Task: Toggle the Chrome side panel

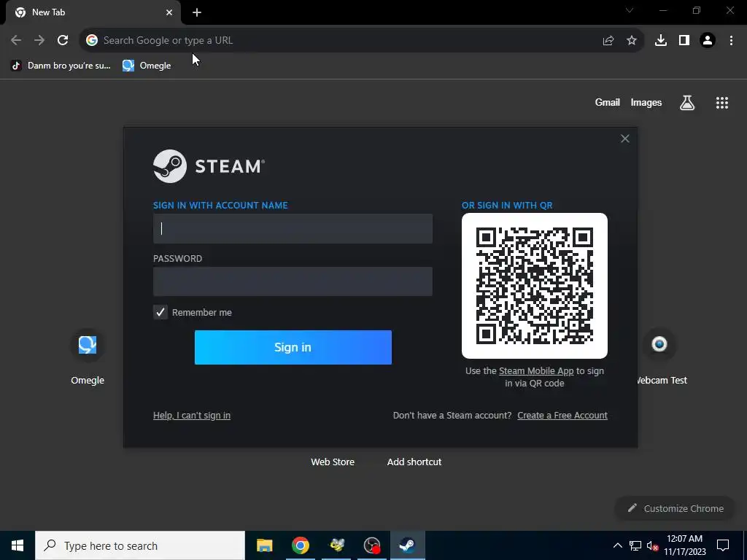Action: coord(684,41)
